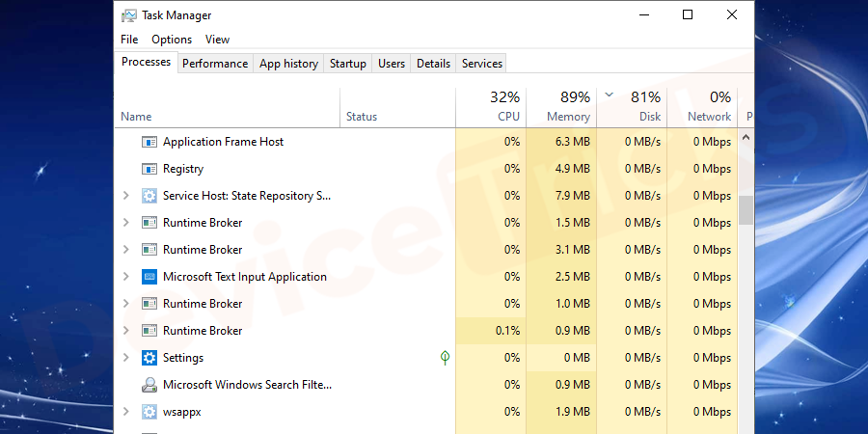Click the Runtime Broker icon using 3.1 MB

pos(149,250)
